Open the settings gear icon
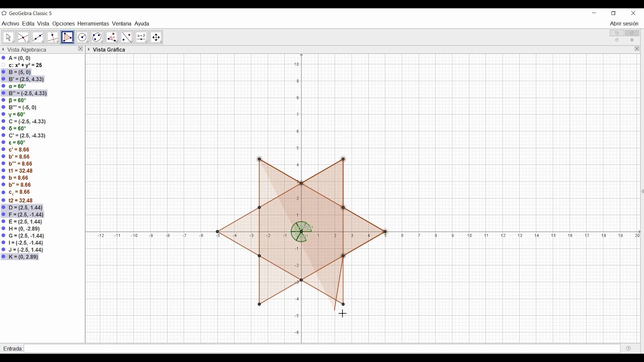The width and height of the screenshot is (644, 362). pyautogui.click(x=632, y=40)
